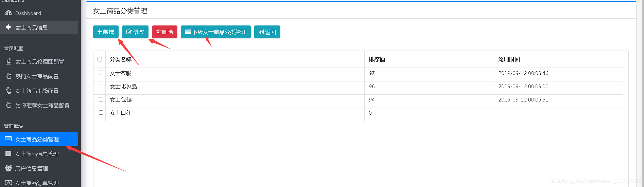This screenshot has height=187, width=644.
Task: Click the timestamp 2019-09-12 00:09:51
Action: (523, 99)
